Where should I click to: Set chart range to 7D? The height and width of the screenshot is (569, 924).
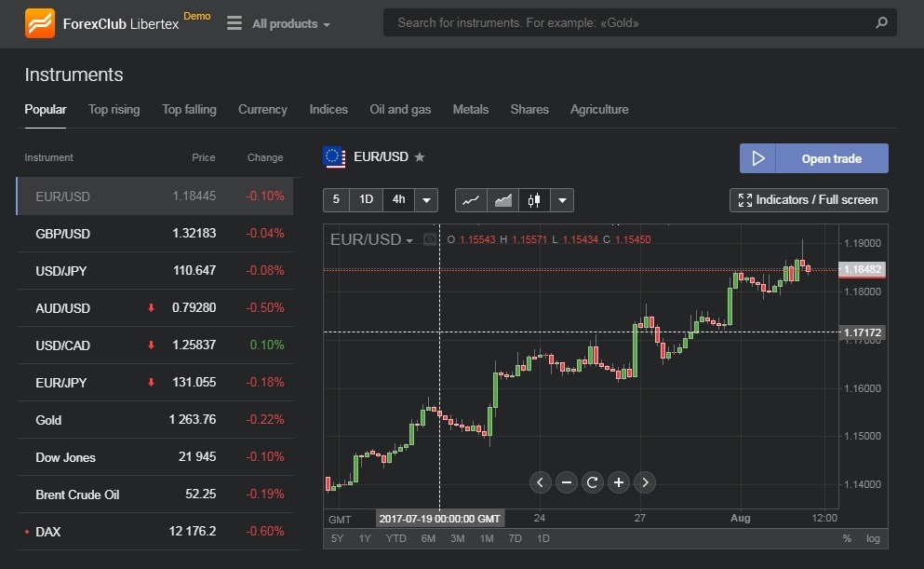point(515,538)
